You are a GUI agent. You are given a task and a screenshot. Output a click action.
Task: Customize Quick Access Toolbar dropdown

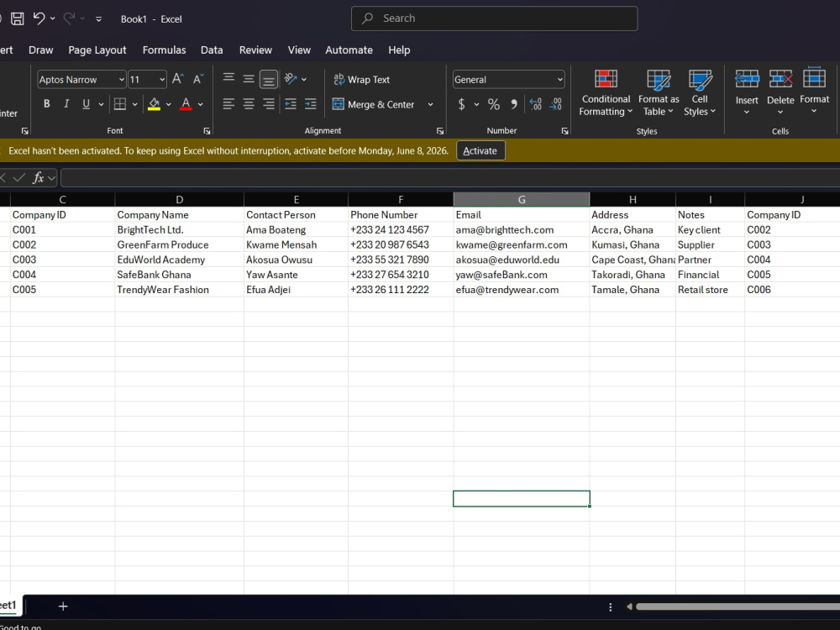click(x=98, y=19)
